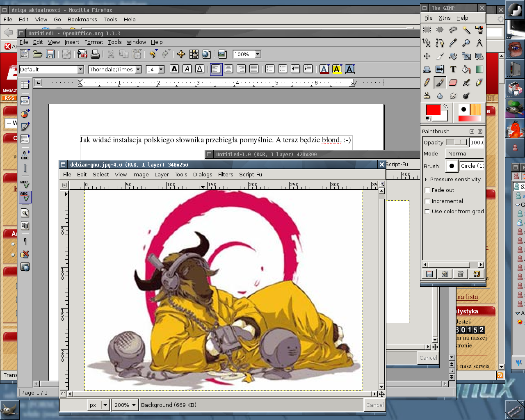Select the Color Picker eyedropper tool
This screenshot has height=420, width=525.
453,43
